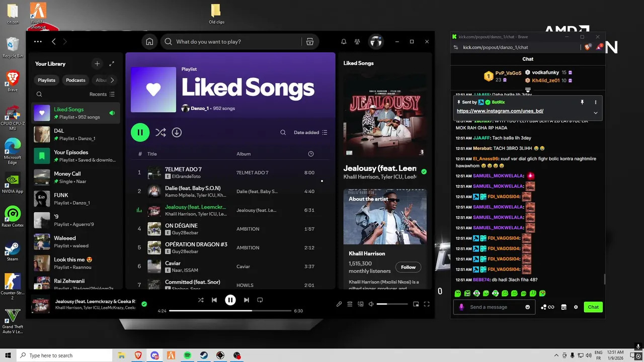Screen dimensions: 644x362
Task: Open Kick chat settings gear
Action: tap(576, 307)
